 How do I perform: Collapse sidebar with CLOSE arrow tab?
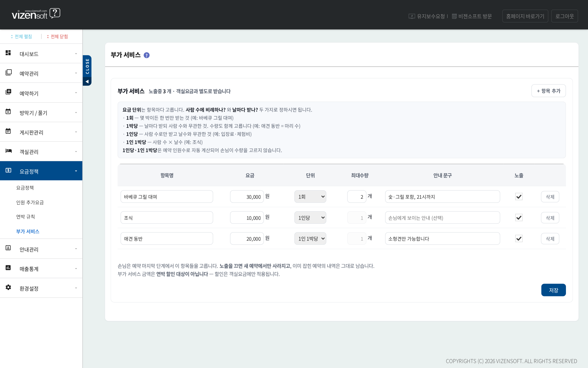pyautogui.click(x=87, y=70)
